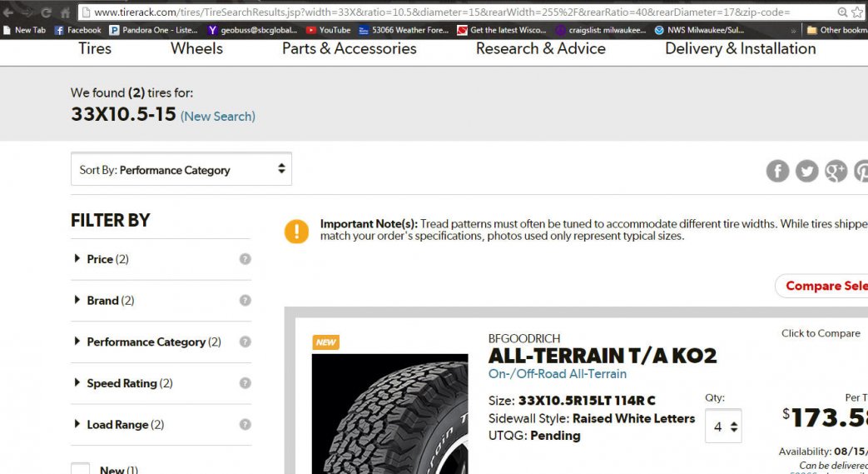
Task: Click the 33X10.5-15 search size heading
Action: point(123,114)
